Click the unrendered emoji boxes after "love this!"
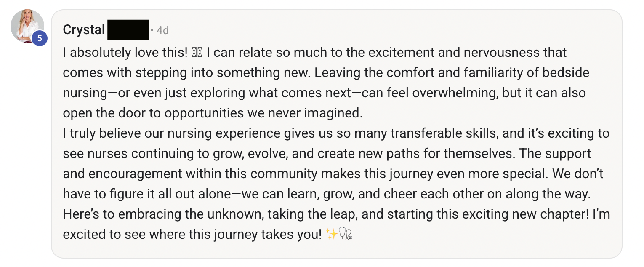644x267 pixels. pos(197,53)
